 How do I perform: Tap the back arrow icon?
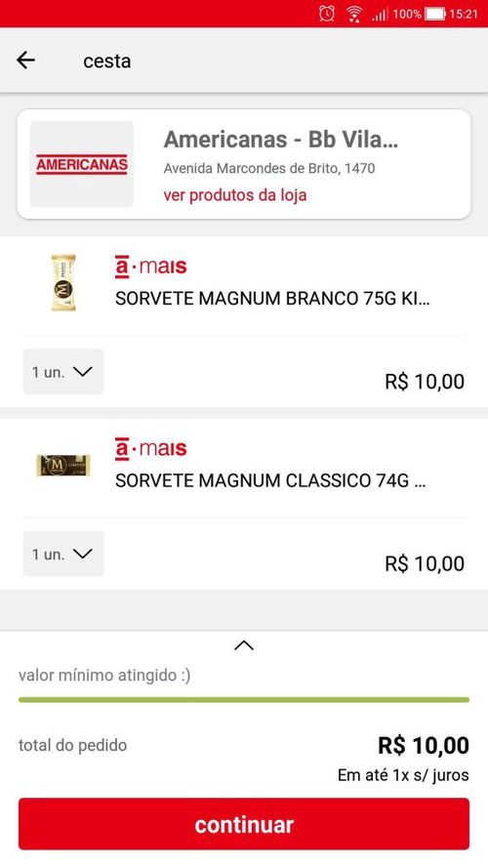[25, 60]
